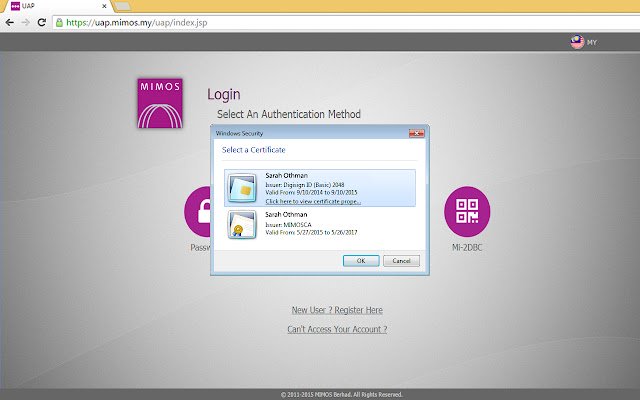Viewport: 640px width, 400px height.
Task: Confirm certificate with OK button
Action: 361,261
